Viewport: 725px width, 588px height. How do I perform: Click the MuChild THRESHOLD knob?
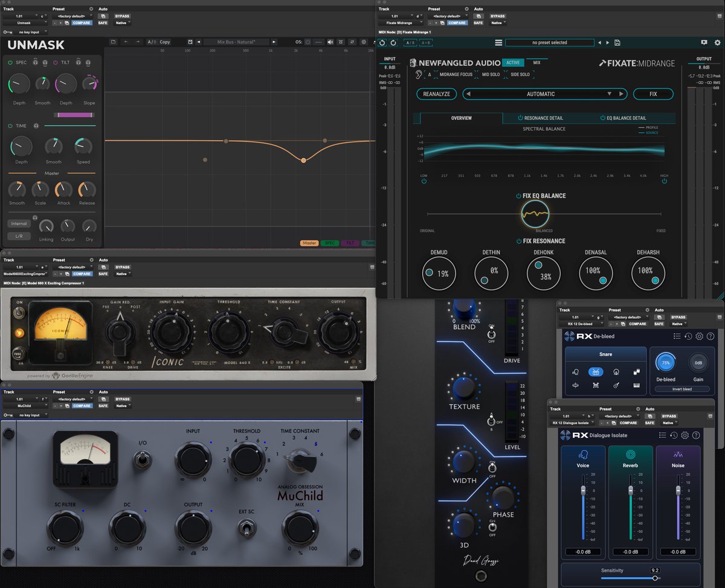click(247, 461)
